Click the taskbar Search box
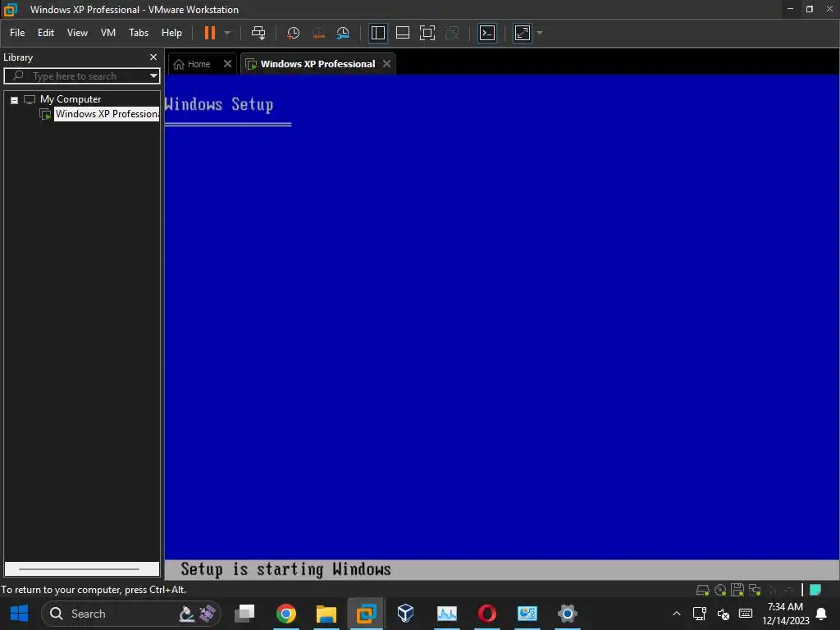This screenshot has height=630, width=840. point(130,614)
